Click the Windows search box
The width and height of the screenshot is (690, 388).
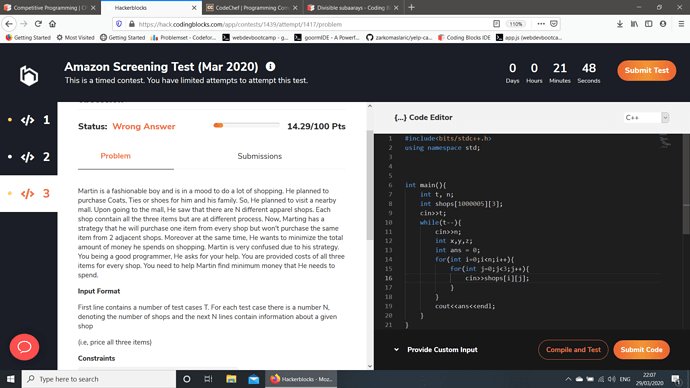point(99,379)
